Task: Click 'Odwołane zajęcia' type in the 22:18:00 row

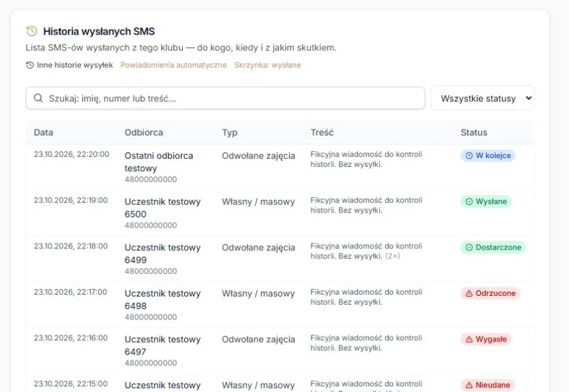Action: [x=259, y=248]
